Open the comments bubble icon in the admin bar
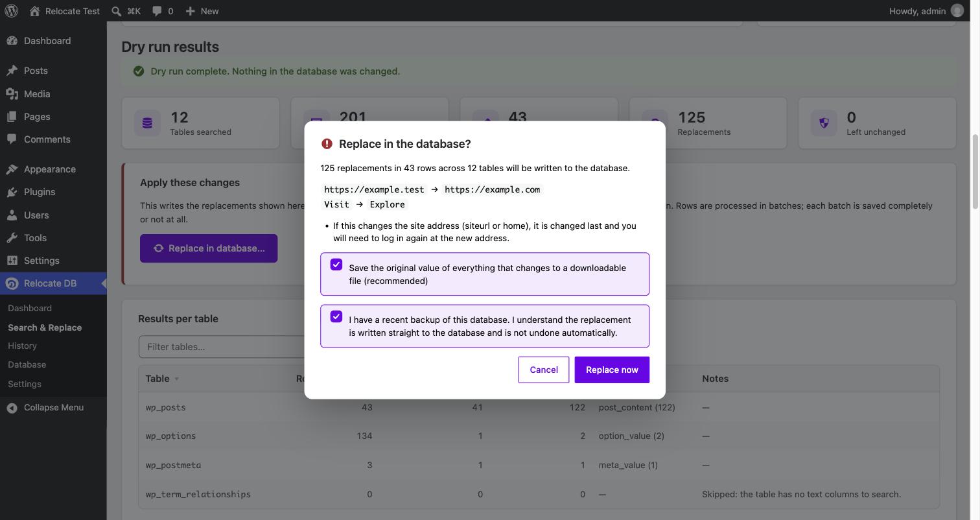 pos(157,11)
